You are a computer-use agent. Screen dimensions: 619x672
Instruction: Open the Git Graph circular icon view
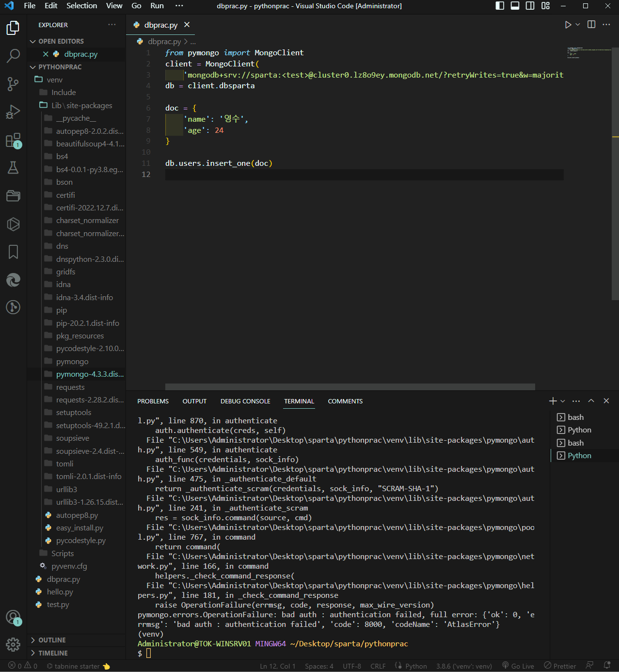tap(13, 307)
